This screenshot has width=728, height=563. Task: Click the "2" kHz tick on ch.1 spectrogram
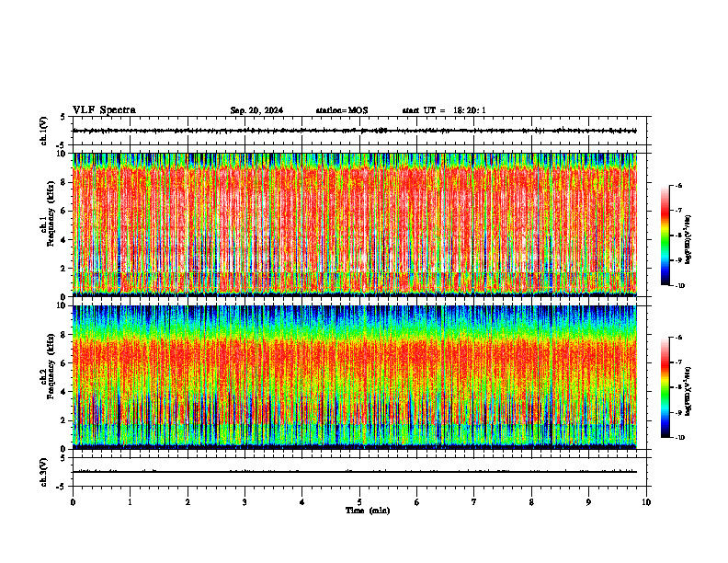[x=64, y=269]
